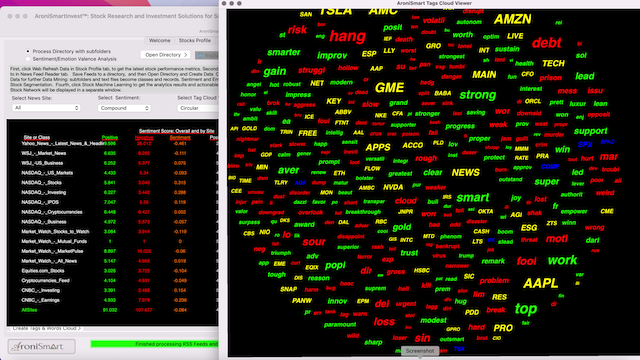Viewport: 640px width, 360px height.
Task: Select Process Directory with subfolders radio button
Action: pos(28,51)
